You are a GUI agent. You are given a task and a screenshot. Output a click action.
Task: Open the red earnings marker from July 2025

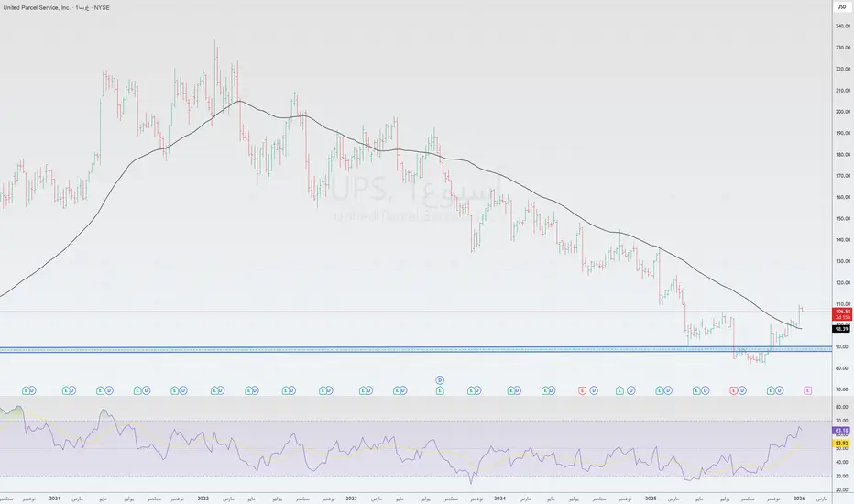pos(733,390)
